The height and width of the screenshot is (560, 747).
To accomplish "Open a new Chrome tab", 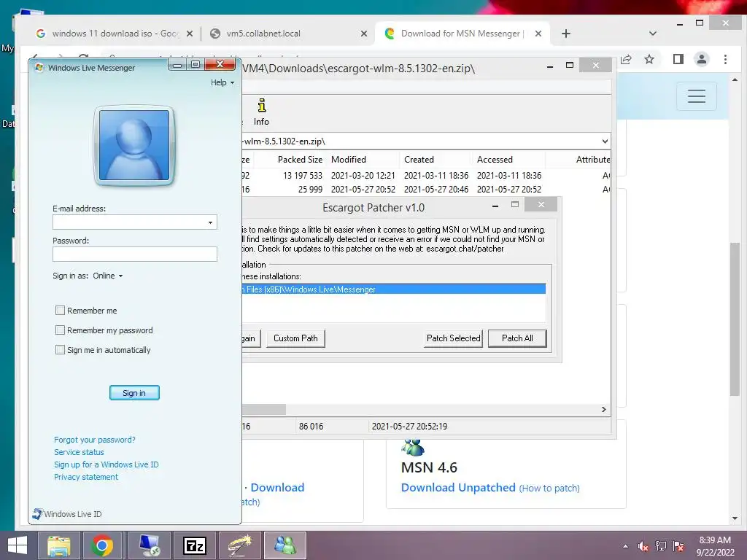I will [x=566, y=34].
